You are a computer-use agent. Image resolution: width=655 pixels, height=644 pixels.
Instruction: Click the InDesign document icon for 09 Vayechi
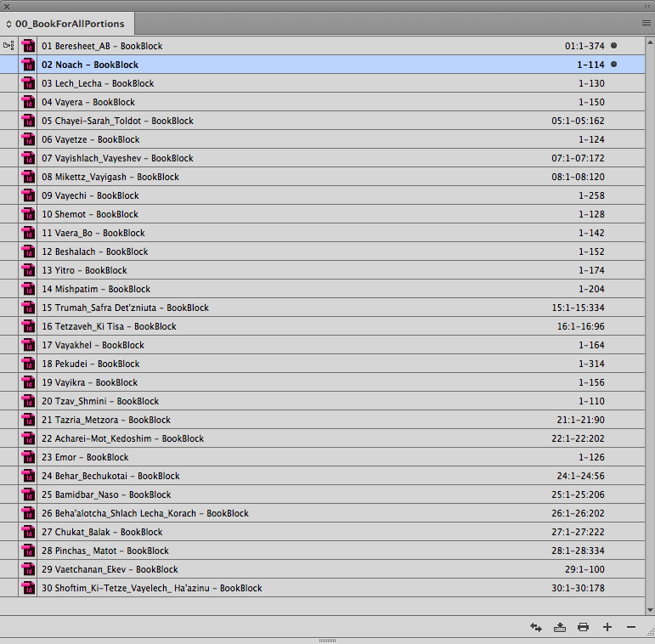coord(28,195)
